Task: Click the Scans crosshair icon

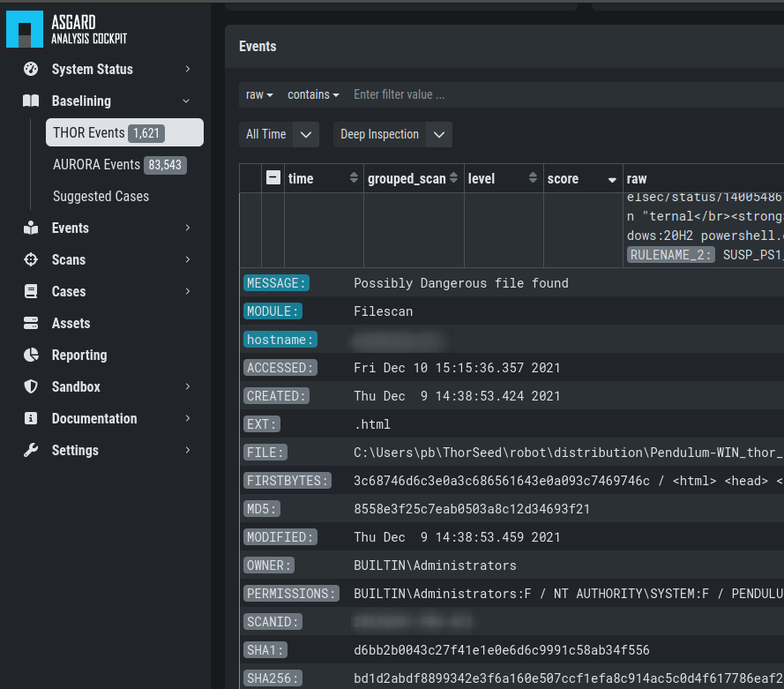Action: (x=31, y=259)
